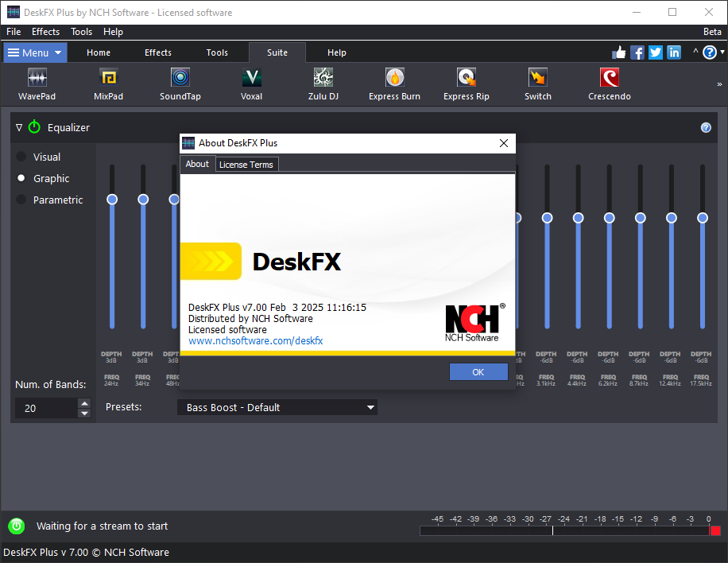Close the About DeskFX Plus dialog
This screenshot has height=563, width=728.
[x=504, y=143]
